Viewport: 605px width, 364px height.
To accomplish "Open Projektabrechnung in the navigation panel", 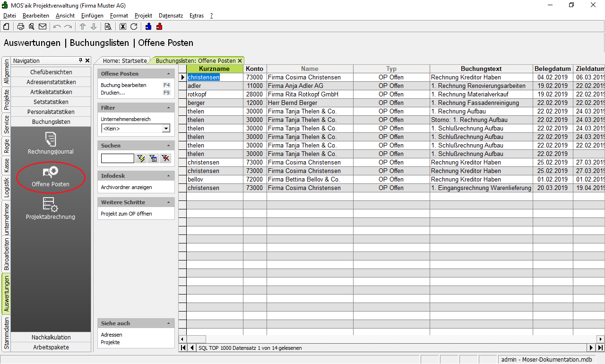I will pos(51,208).
